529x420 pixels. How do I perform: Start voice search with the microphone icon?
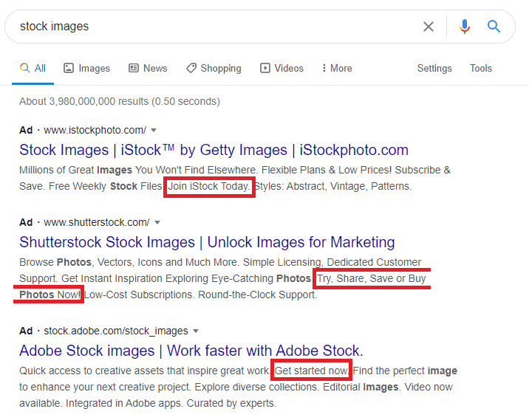click(465, 27)
